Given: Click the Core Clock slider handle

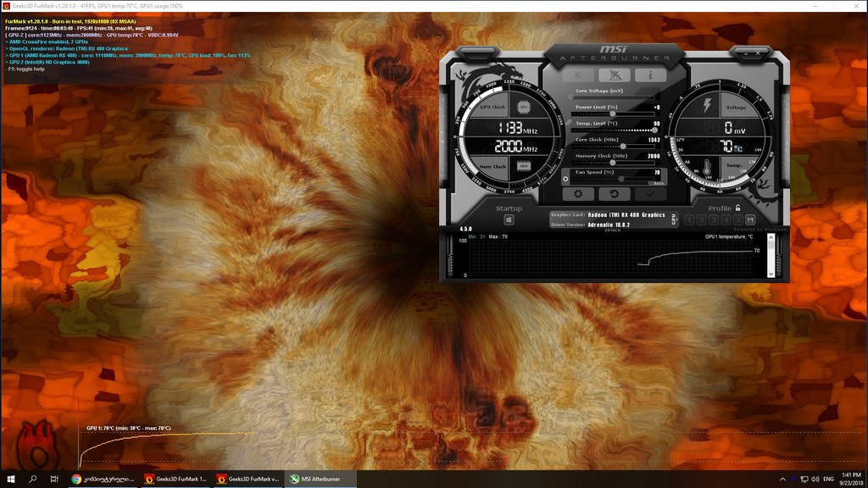Looking at the screenshot, I should [x=623, y=147].
